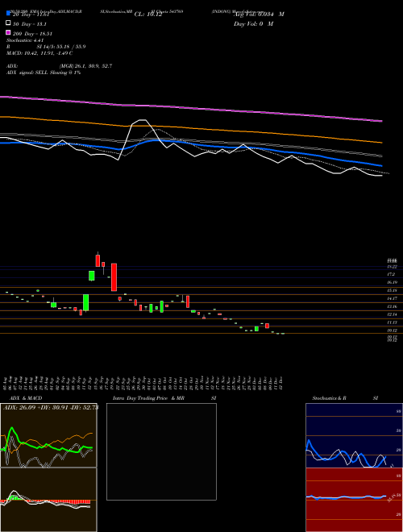Click the 11.13 price axis label
Viewport: 403px width, 532px height.
(x=393, y=322)
